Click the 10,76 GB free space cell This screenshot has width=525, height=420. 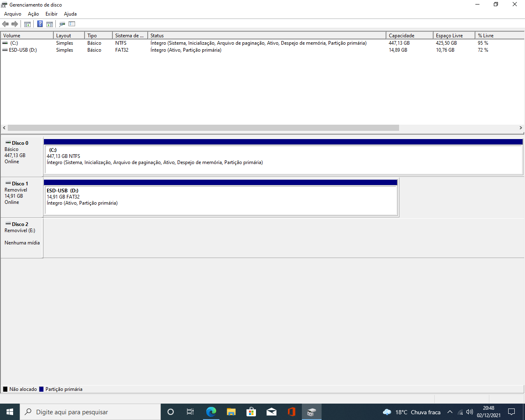click(445, 50)
